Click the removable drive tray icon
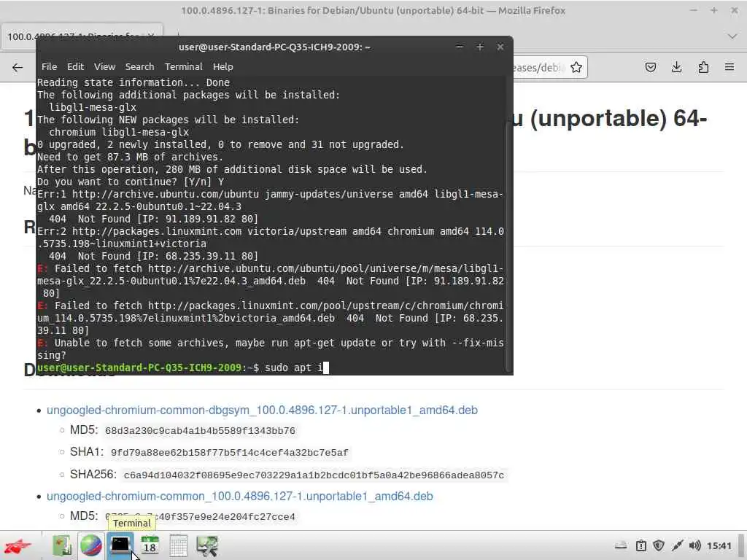The height and width of the screenshot is (560, 747). tap(621, 545)
